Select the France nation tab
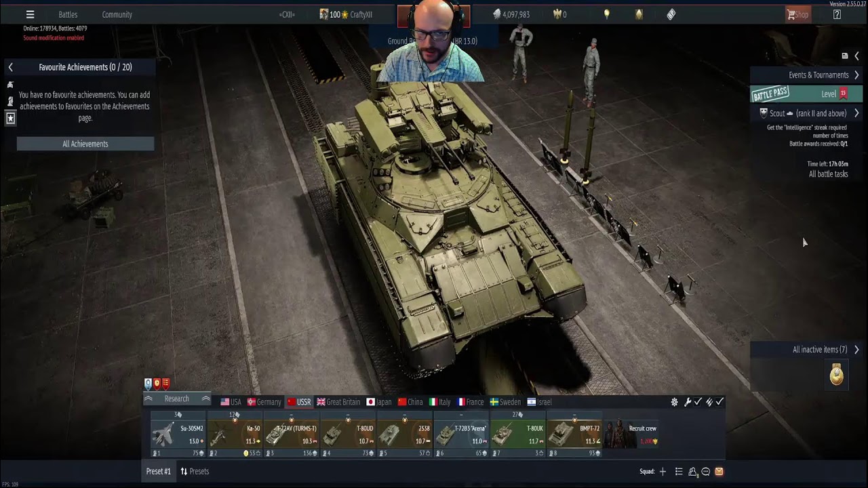The image size is (868, 488). [471, 402]
